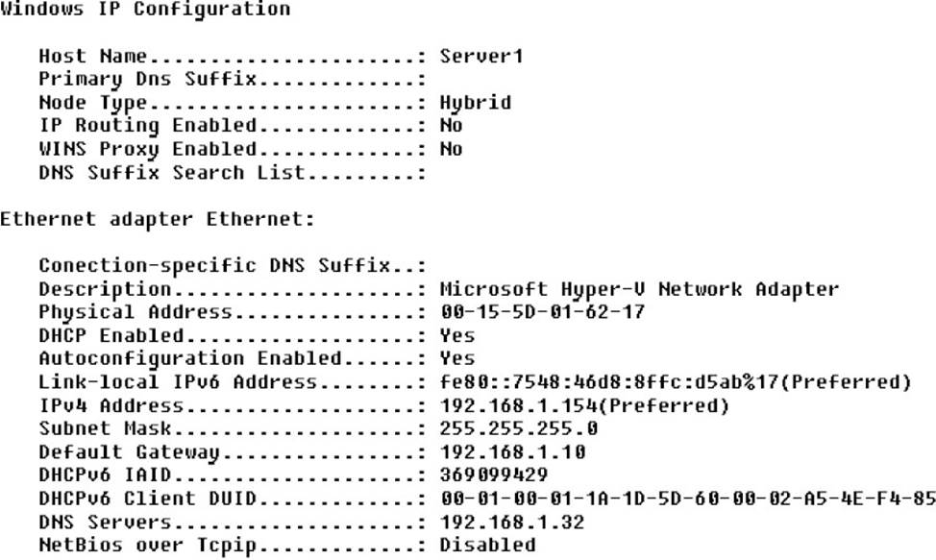Click the Microsoft Hyper-V Network Adapter description
Image resolution: width=936 pixels, height=560 pixels.
click(x=639, y=289)
